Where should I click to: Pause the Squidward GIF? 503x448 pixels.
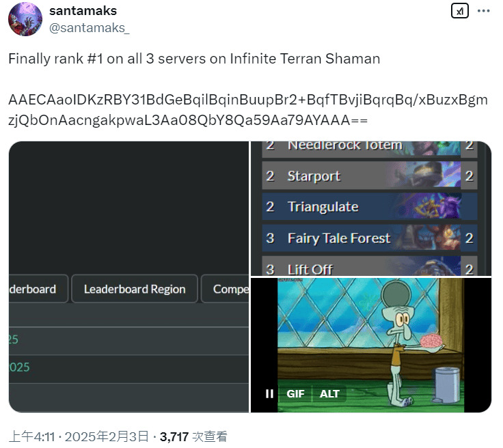[269, 393]
